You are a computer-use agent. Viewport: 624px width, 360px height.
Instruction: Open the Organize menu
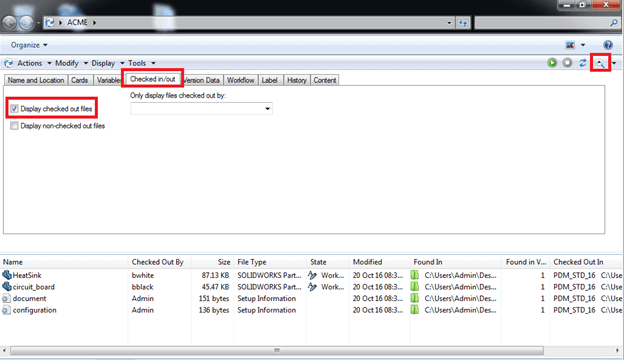tap(29, 45)
